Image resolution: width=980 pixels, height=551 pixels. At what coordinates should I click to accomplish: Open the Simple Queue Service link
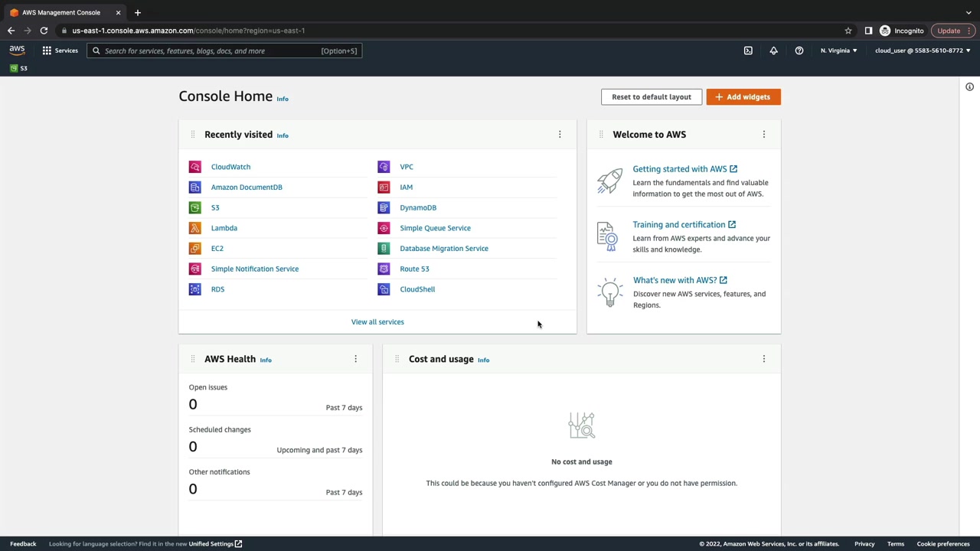point(435,228)
